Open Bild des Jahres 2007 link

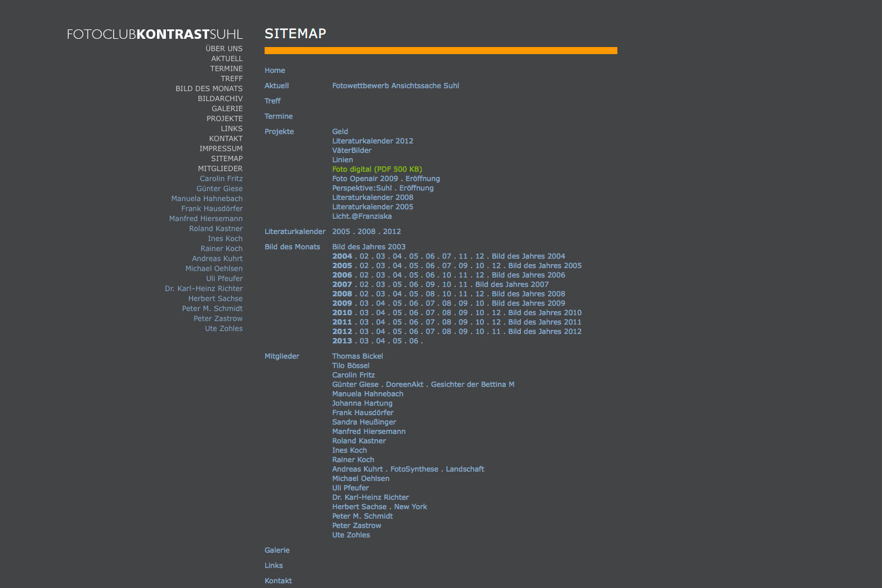512,284
